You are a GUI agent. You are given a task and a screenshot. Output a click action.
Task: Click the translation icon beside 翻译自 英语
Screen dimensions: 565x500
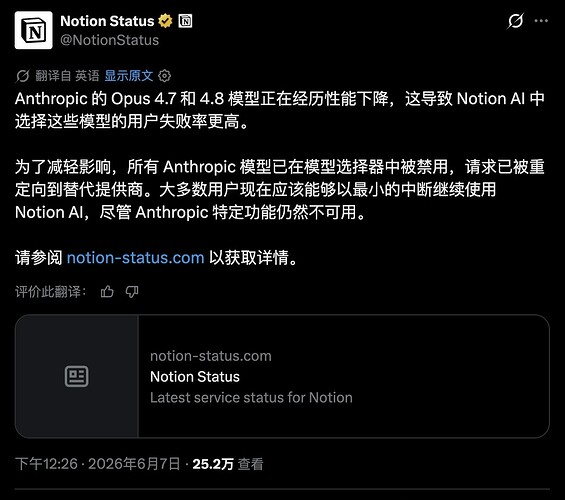(22, 76)
